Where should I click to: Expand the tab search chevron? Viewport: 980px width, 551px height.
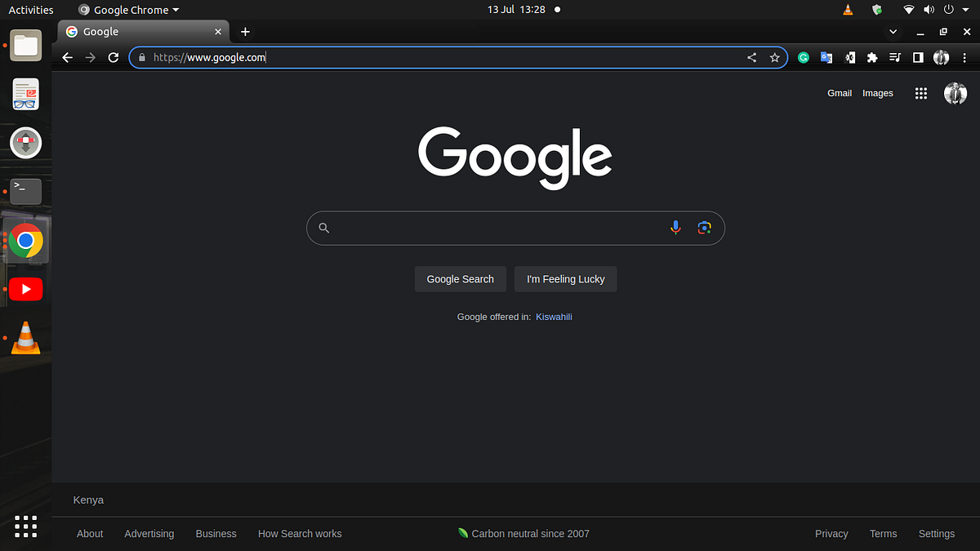(893, 31)
